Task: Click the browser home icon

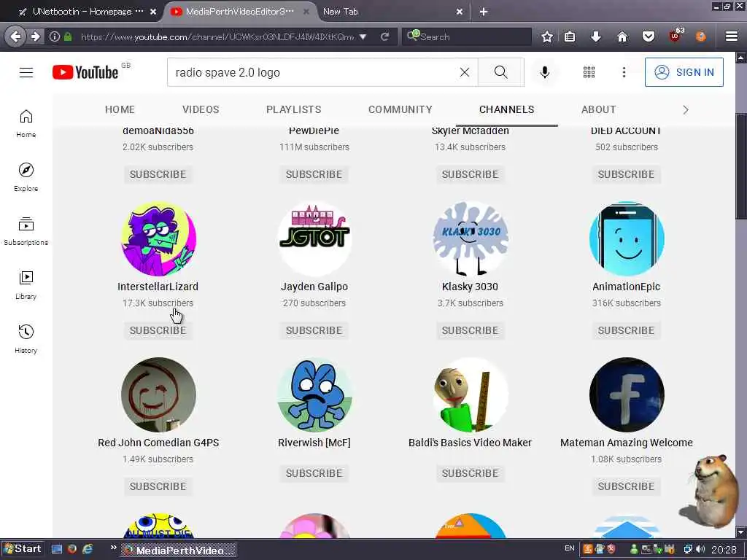Action: [x=622, y=36]
